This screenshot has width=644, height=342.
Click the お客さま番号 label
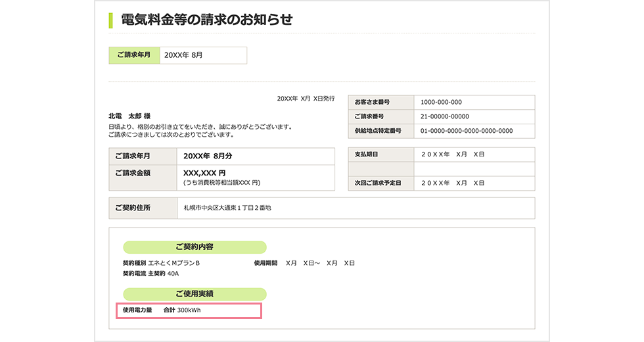point(372,102)
